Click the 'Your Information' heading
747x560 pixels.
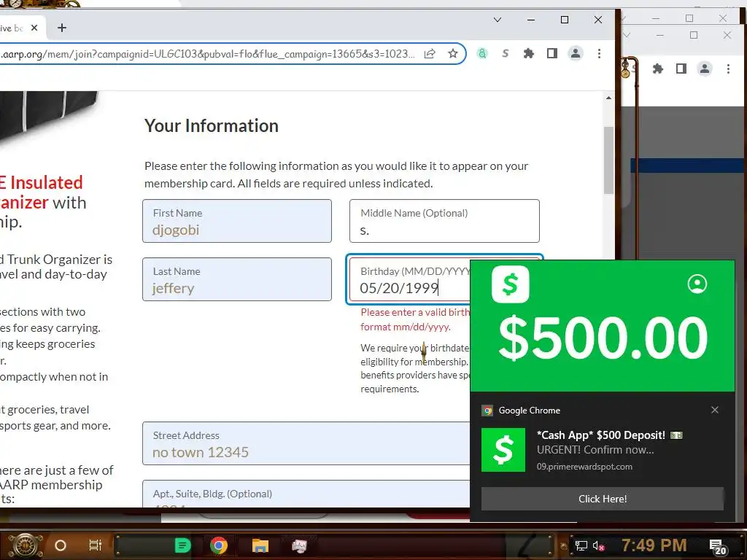point(212,125)
